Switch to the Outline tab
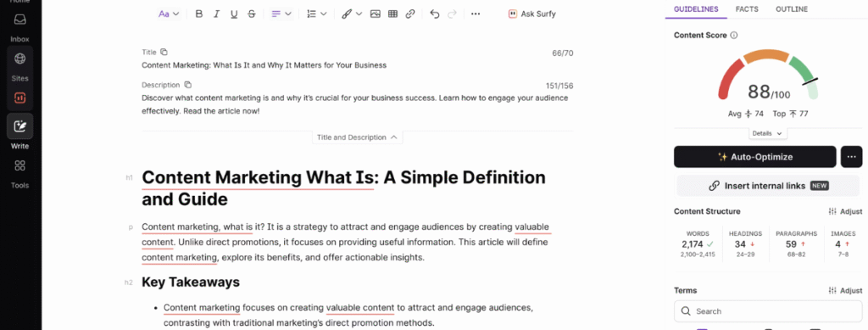The image size is (868, 330). (792, 8)
